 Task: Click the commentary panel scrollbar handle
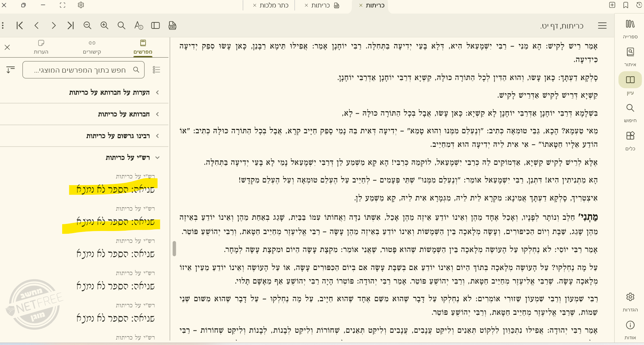coord(174,249)
